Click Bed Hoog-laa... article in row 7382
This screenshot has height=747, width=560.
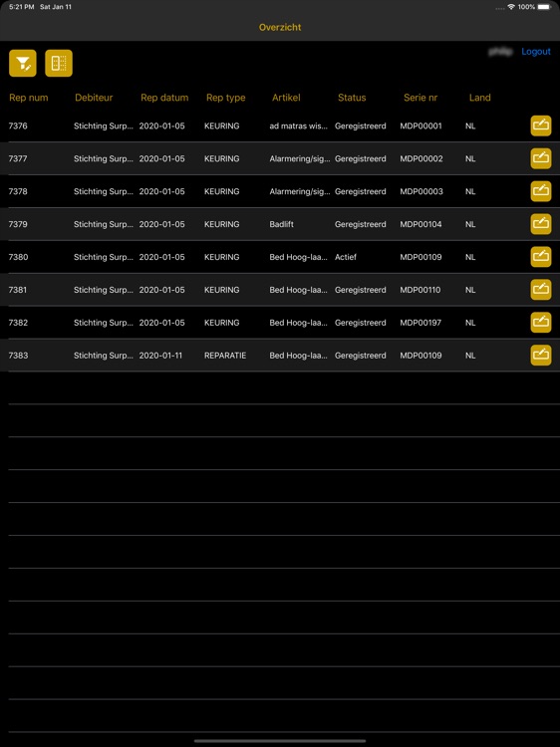tap(298, 323)
